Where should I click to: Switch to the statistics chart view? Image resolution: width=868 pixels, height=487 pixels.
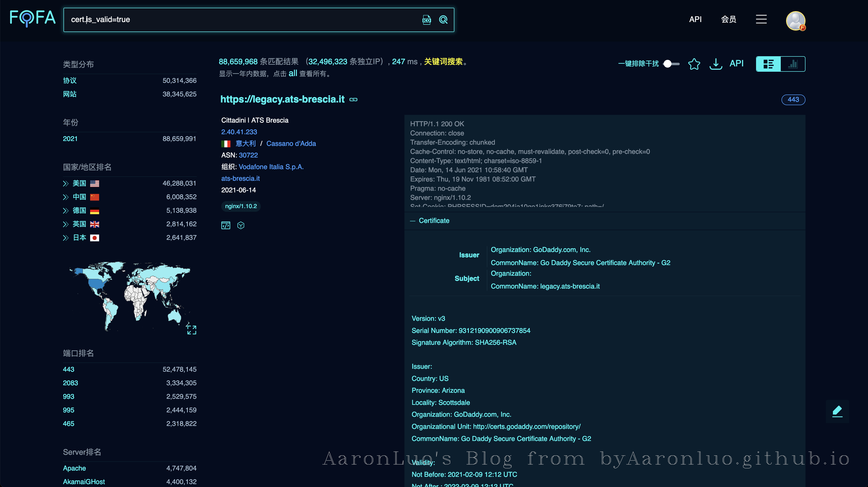point(793,64)
